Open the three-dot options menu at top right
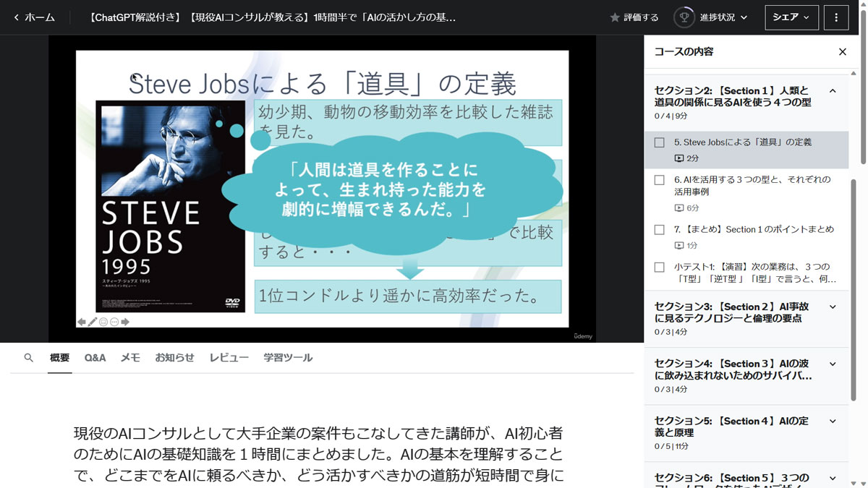 click(x=836, y=17)
